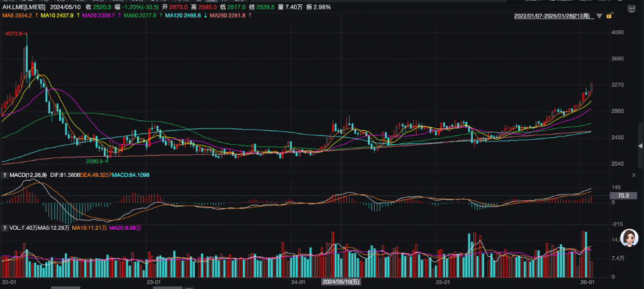Click second question mark beside MACD indicator
Screen dimensions: 644x289
click(6, 174)
